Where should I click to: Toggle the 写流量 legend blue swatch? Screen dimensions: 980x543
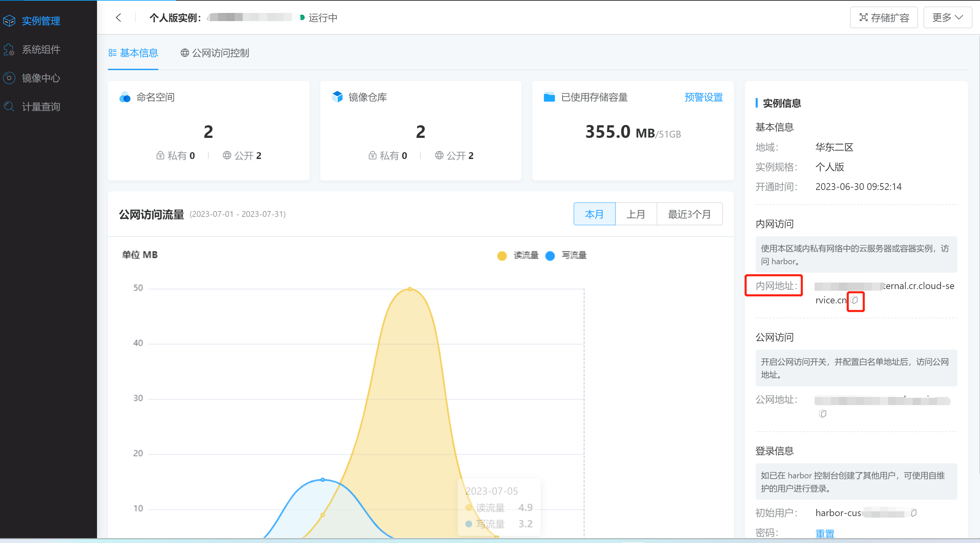[550, 256]
